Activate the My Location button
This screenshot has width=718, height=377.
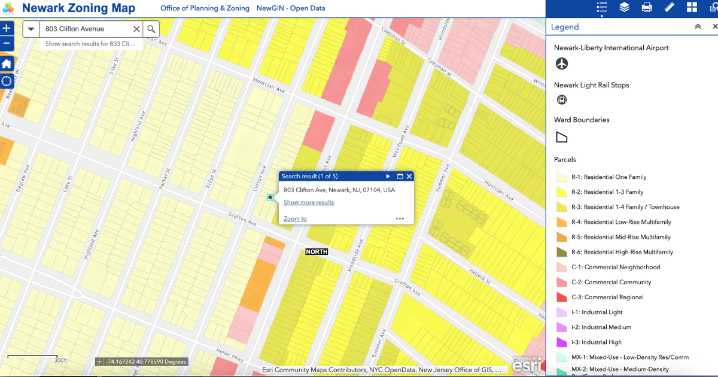point(6,81)
